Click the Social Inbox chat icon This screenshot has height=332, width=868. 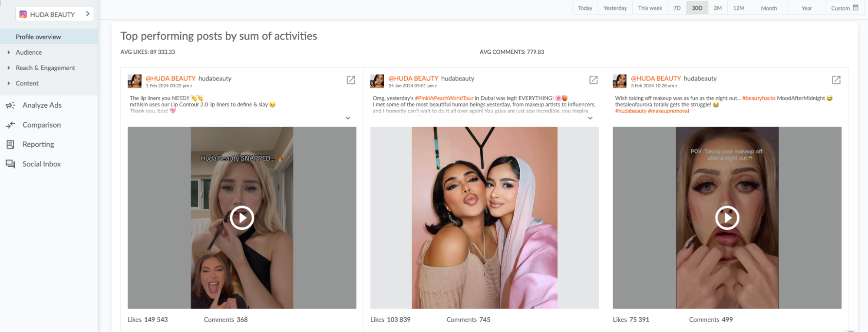point(10,164)
